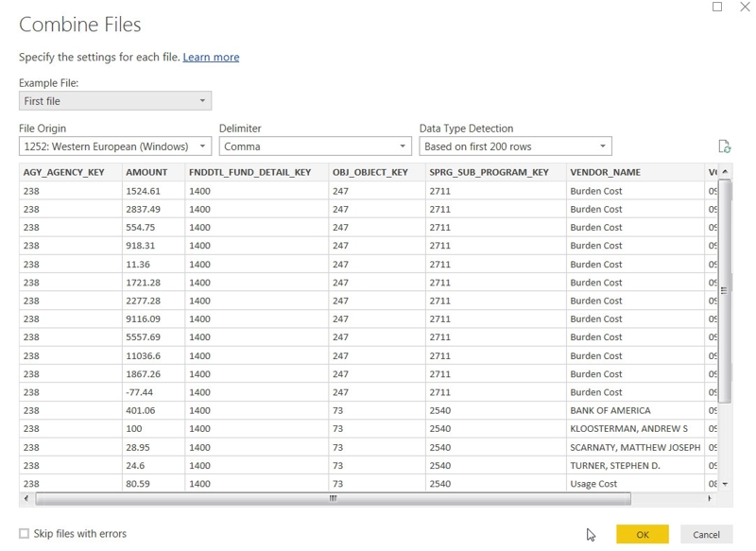Screen dimensions: 756x551
Task: Click the amount cell 28.95
Action: [153, 447]
